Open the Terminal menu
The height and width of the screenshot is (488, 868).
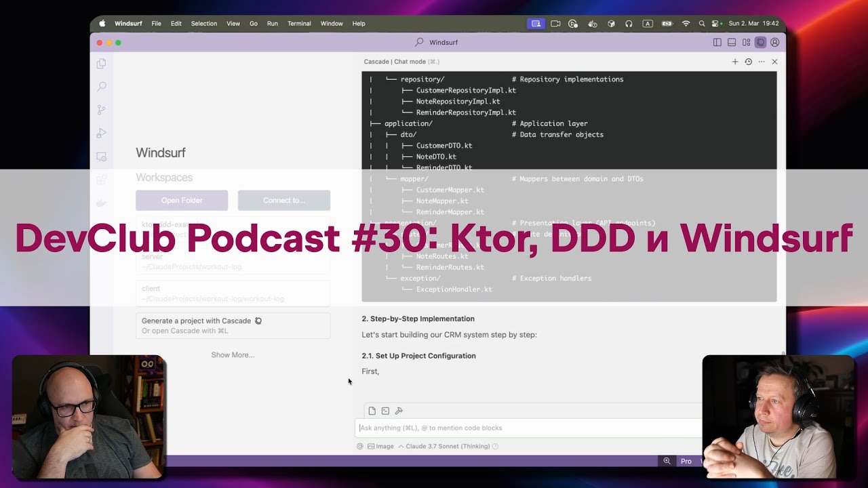click(x=299, y=23)
